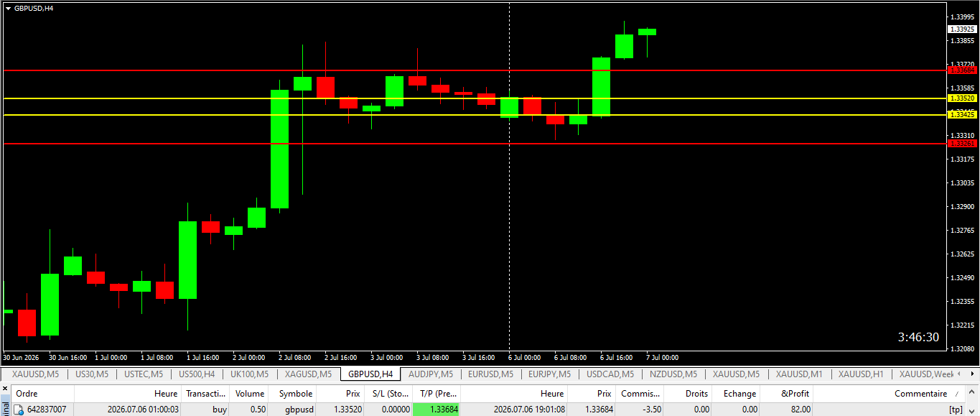Click the green T/P cell showing 1.33684

tap(437, 410)
